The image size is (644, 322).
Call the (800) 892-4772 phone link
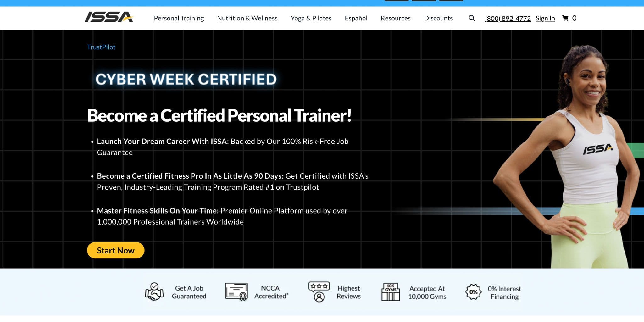[x=508, y=19]
